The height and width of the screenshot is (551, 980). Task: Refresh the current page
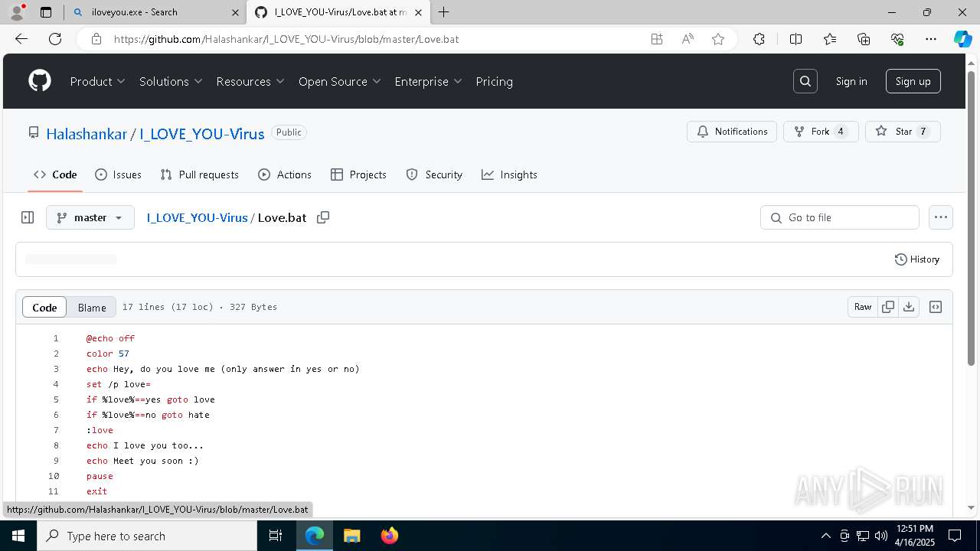click(55, 39)
